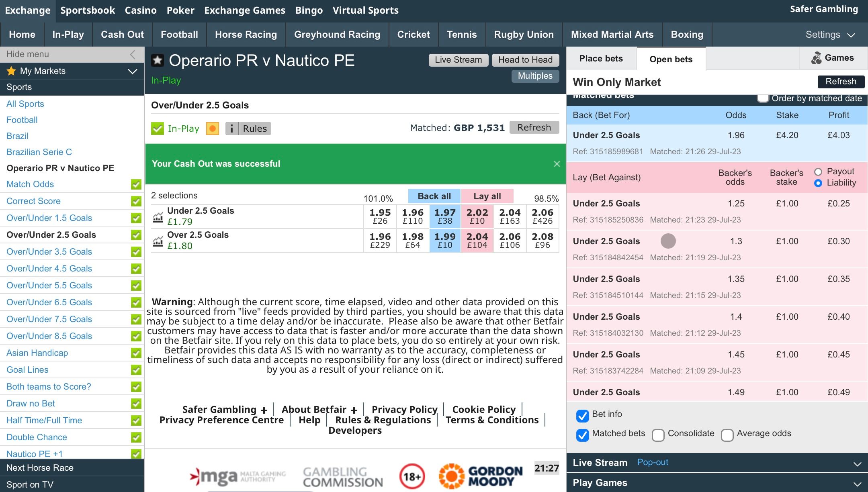Open the Horse Racing menu item

[246, 35]
